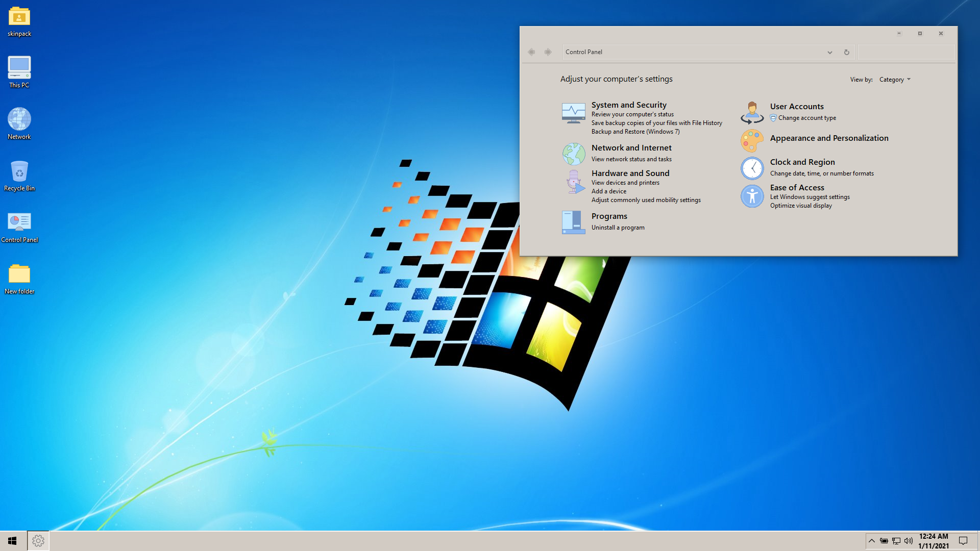Screen dimensions: 980x551
Task: Click the Hardware and Sound icon
Action: [x=574, y=182]
